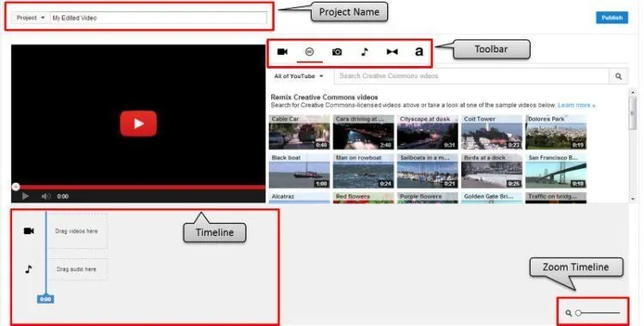The width and height of the screenshot is (644, 326).
Task: Click the Search Creative Commons videos field
Action: pyautogui.click(x=471, y=76)
